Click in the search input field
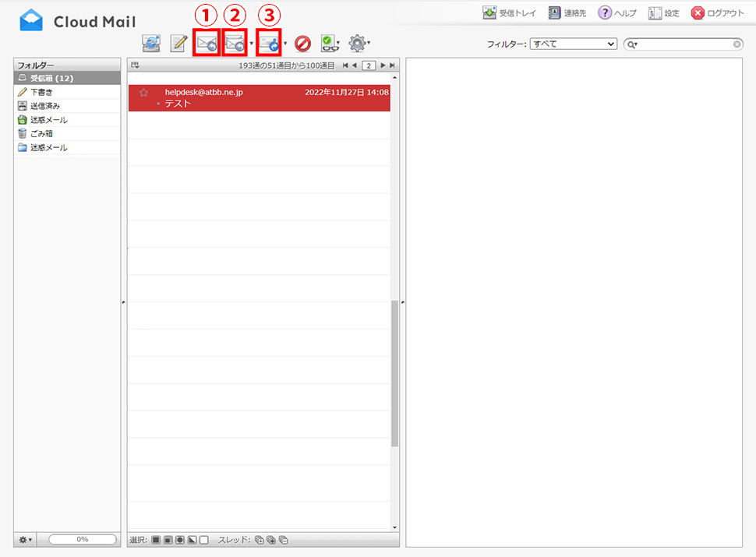The width and height of the screenshot is (756, 557). point(684,44)
